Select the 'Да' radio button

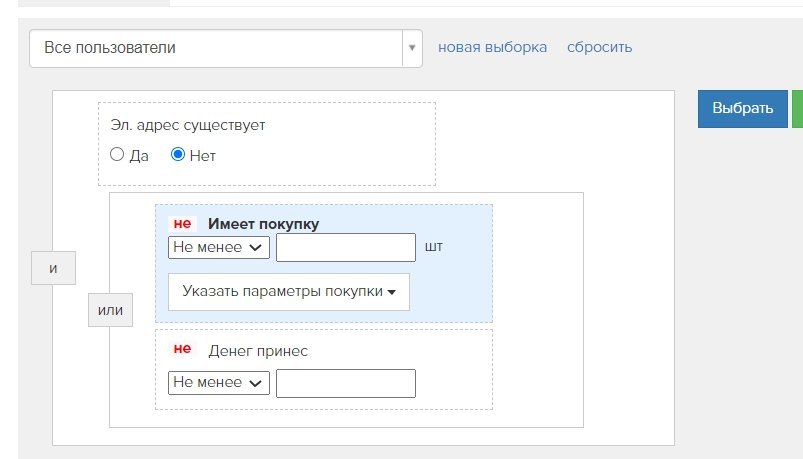(x=117, y=154)
